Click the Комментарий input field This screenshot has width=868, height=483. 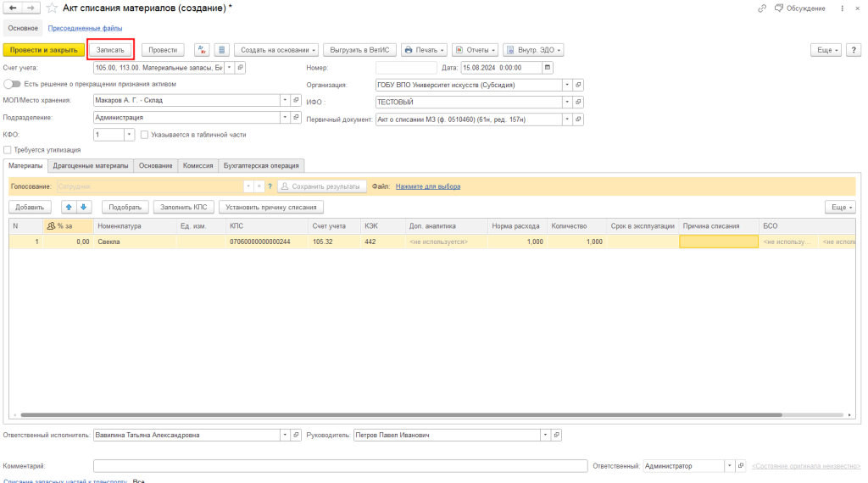pyautogui.click(x=339, y=466)
